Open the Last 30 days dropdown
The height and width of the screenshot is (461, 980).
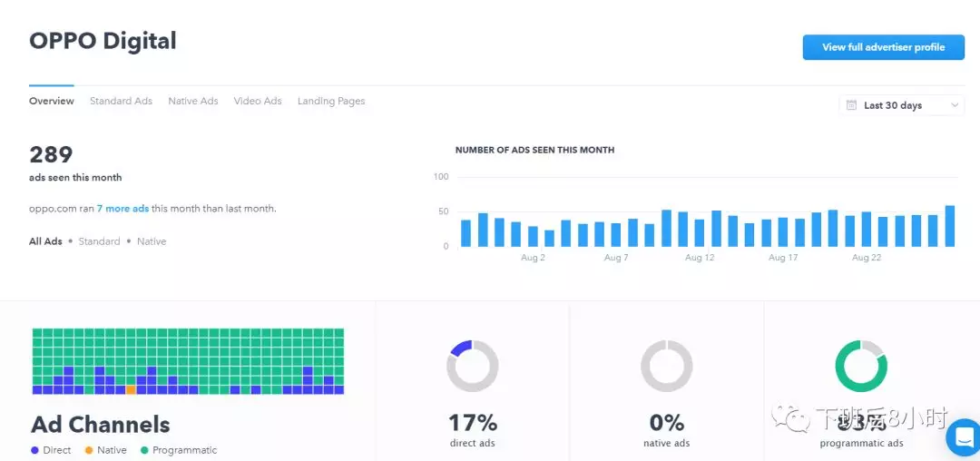901,105
